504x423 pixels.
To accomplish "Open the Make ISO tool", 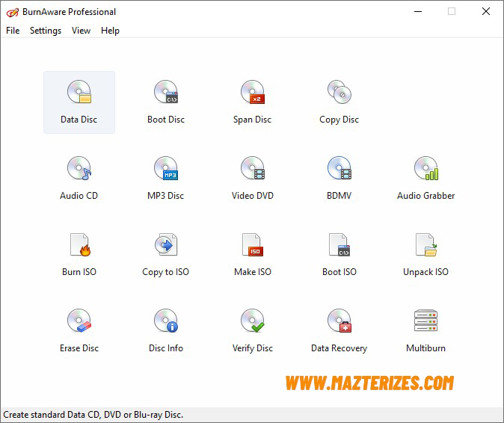I will tap(252, 254).
